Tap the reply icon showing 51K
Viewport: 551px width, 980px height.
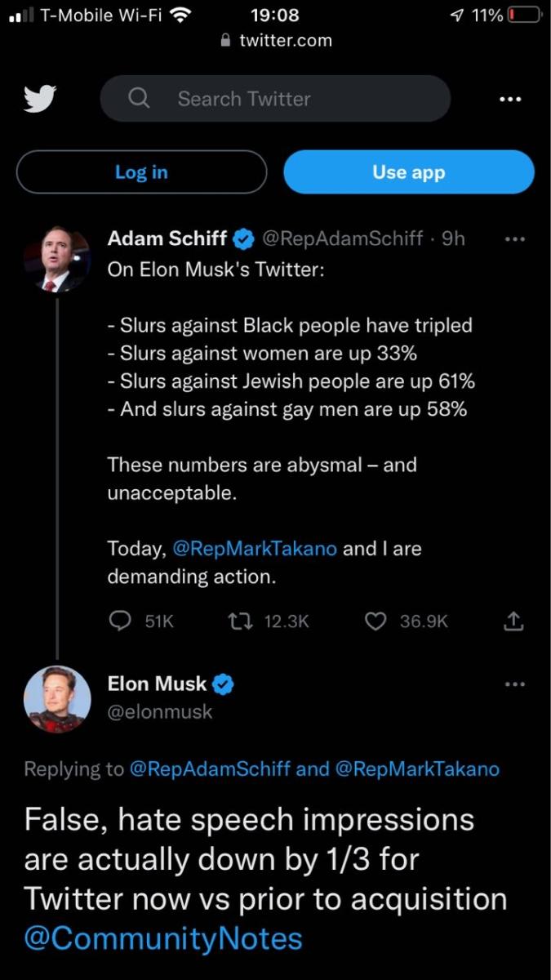click(120, 621)
